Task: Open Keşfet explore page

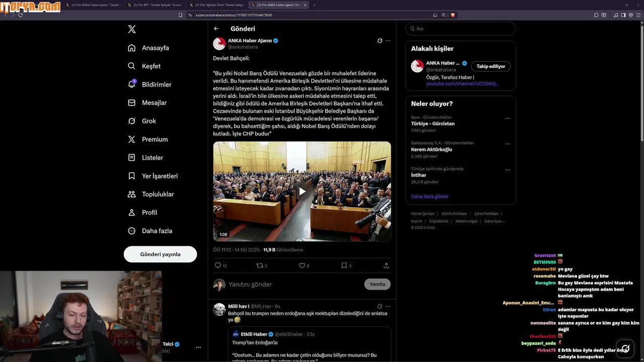Action: [144, 66]
